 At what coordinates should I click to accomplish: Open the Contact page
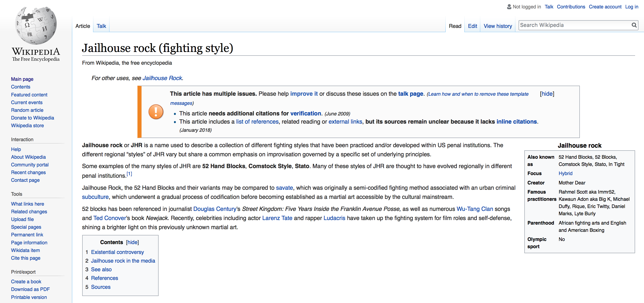[x=25, y=180]
